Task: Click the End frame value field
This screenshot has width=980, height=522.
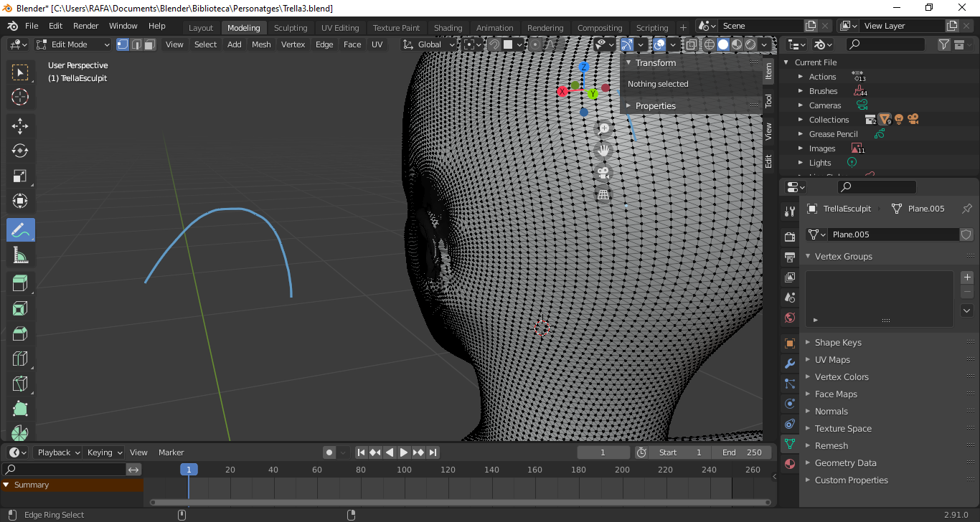Action: point(743,452)
